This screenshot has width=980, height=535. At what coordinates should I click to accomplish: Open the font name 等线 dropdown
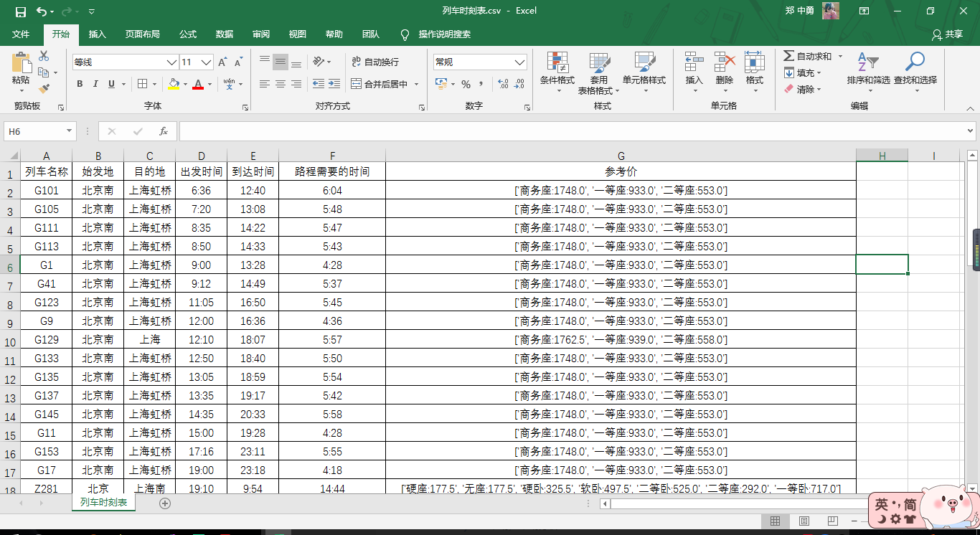(x=171, y=62)
